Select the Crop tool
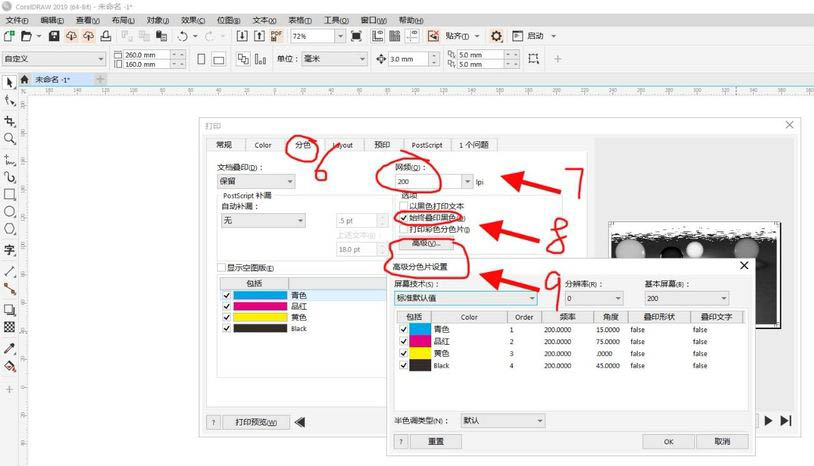The height and width of the screenshot is (466, 814). coord(9,121)
